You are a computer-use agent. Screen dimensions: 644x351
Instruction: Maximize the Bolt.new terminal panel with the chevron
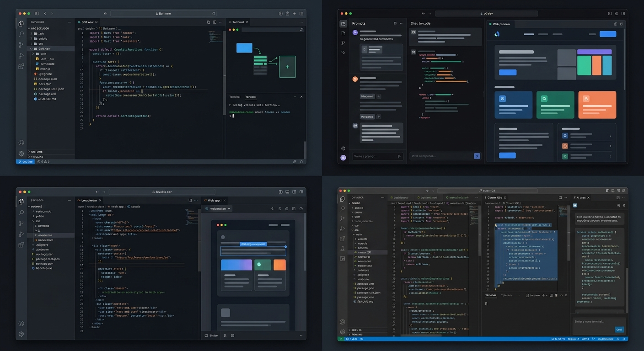tap(294, 97)
